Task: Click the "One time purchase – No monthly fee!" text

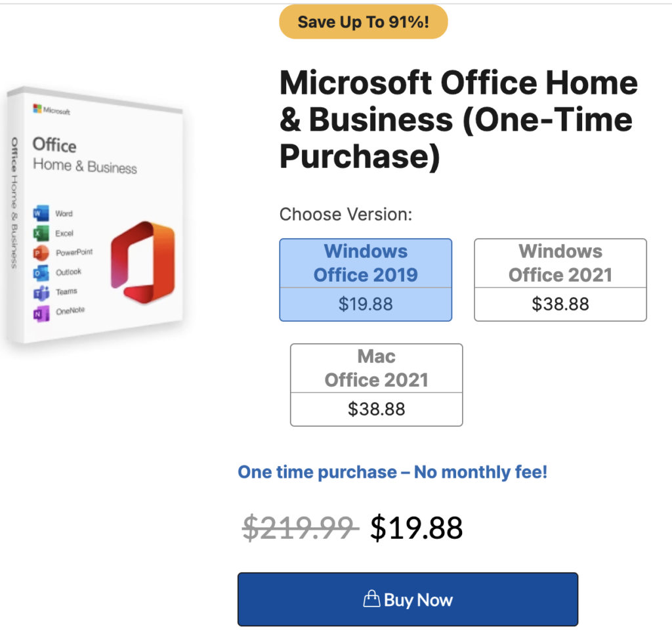Action: [392, 472]
